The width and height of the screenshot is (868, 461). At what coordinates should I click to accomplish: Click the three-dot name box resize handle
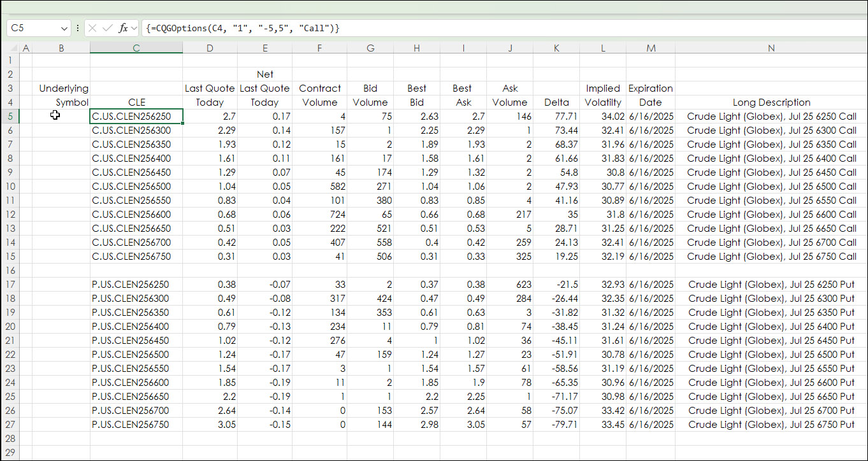pyautogui.click(x=78, y=28)
